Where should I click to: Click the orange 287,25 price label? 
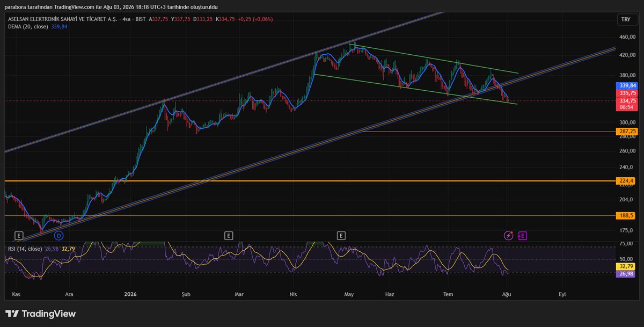click(x=627, y=131)
